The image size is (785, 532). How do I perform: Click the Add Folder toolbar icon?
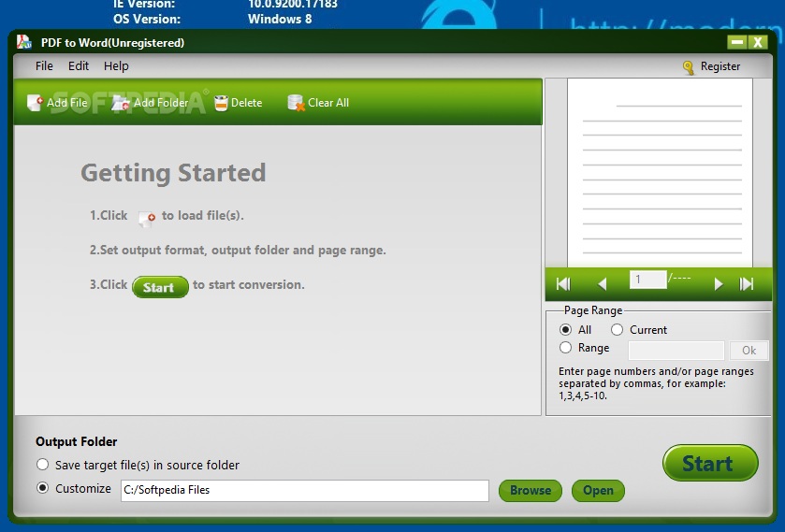120,103
